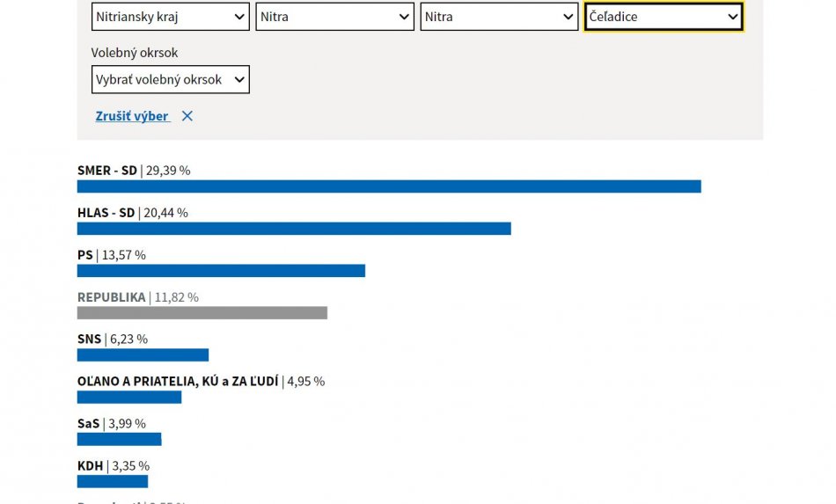
Task: Click the KDH result bar
Action: point(113,481)
